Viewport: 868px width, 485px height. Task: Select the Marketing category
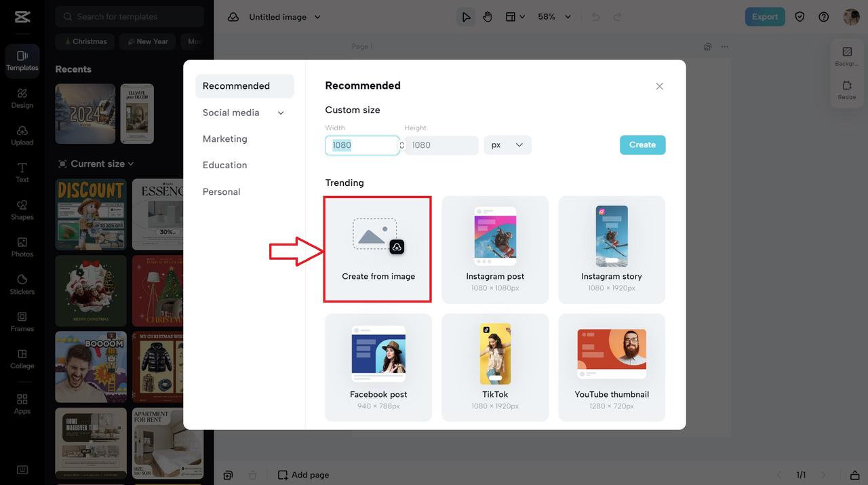[225, 138]
